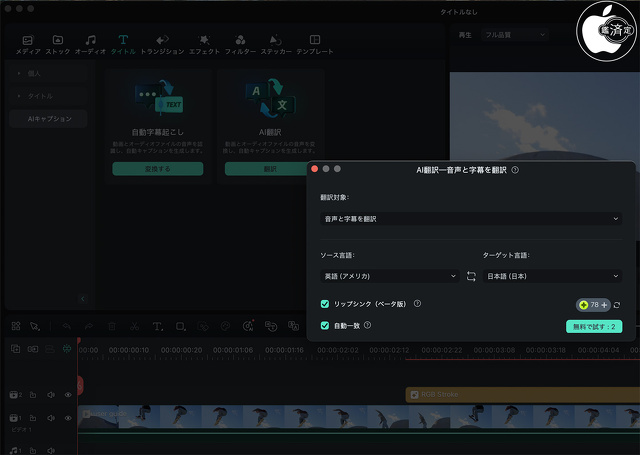640x455 pixels.
Task: Collapse the left sidebar panel with the chevron
Action: coord(83,299)
